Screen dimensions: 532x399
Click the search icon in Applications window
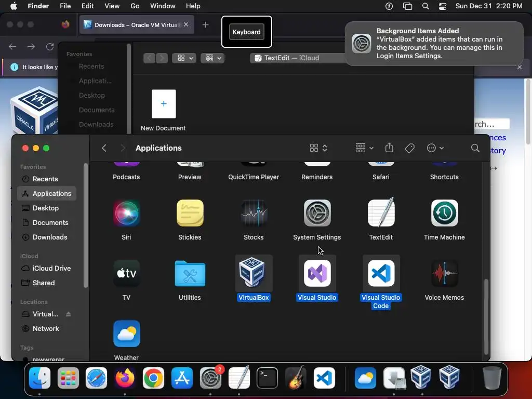(x=475, y=148)
